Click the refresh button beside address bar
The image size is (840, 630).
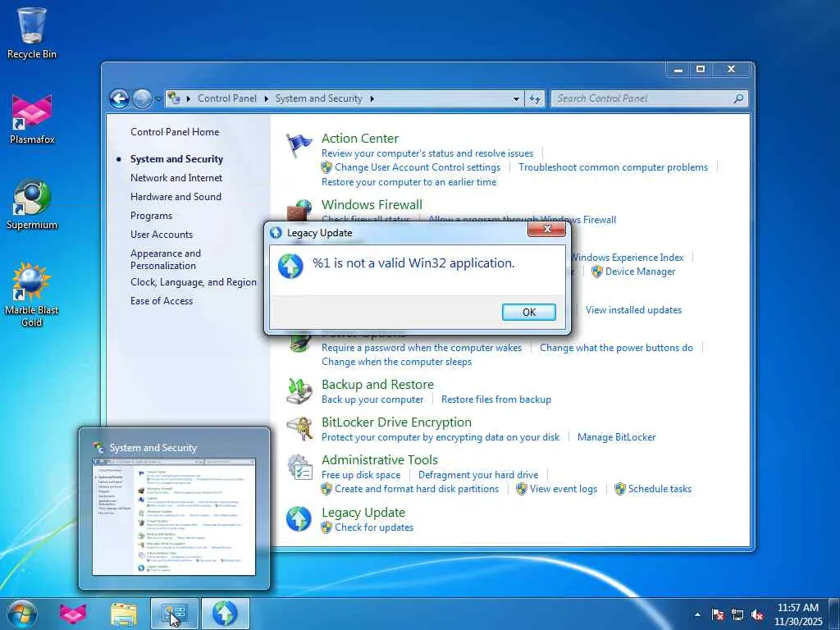[x=535, y=98]
